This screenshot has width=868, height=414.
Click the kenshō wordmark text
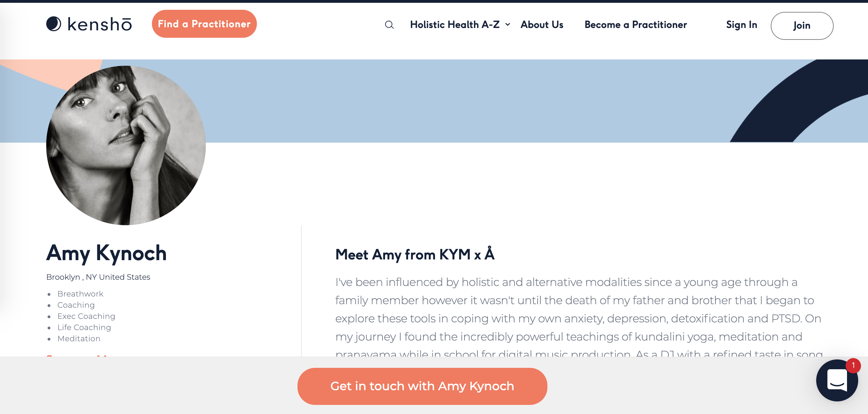click(100, 24)
